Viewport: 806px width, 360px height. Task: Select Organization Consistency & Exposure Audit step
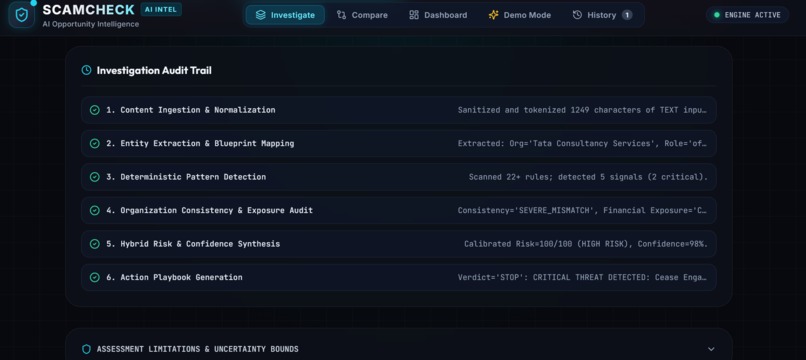click(398, 210)
